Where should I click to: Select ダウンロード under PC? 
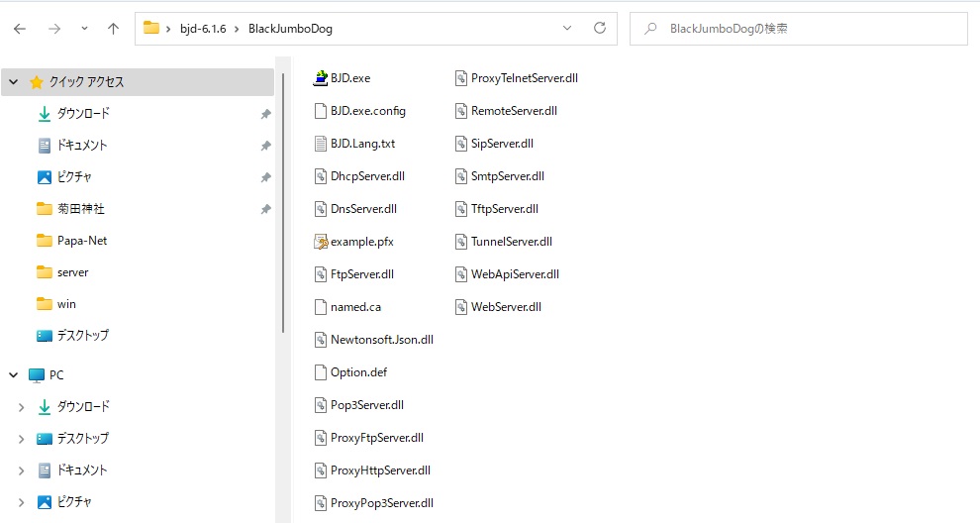click(x=83, y=407)
